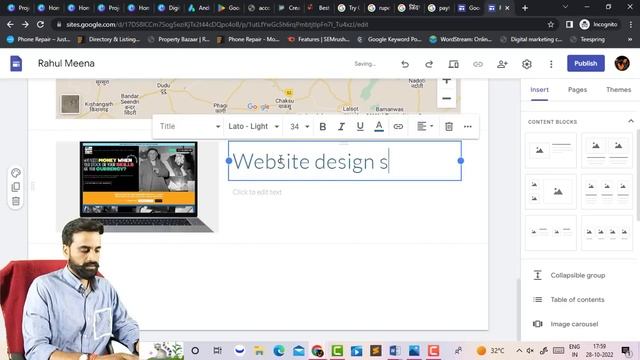Toggle underline formatting

[x=360, y=127]
